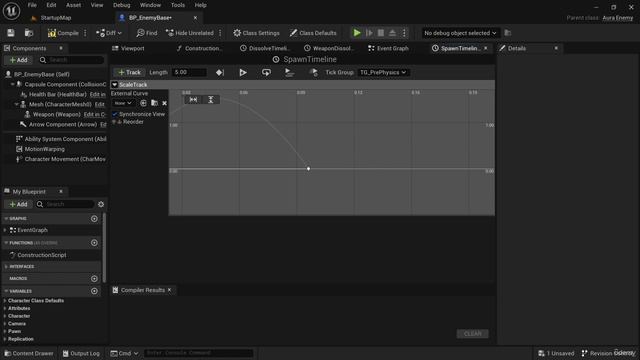The width and height of the screenshot is (640, 360).
Task: Toggle Use Last Keyframe icon
Action: coord(220,73)
